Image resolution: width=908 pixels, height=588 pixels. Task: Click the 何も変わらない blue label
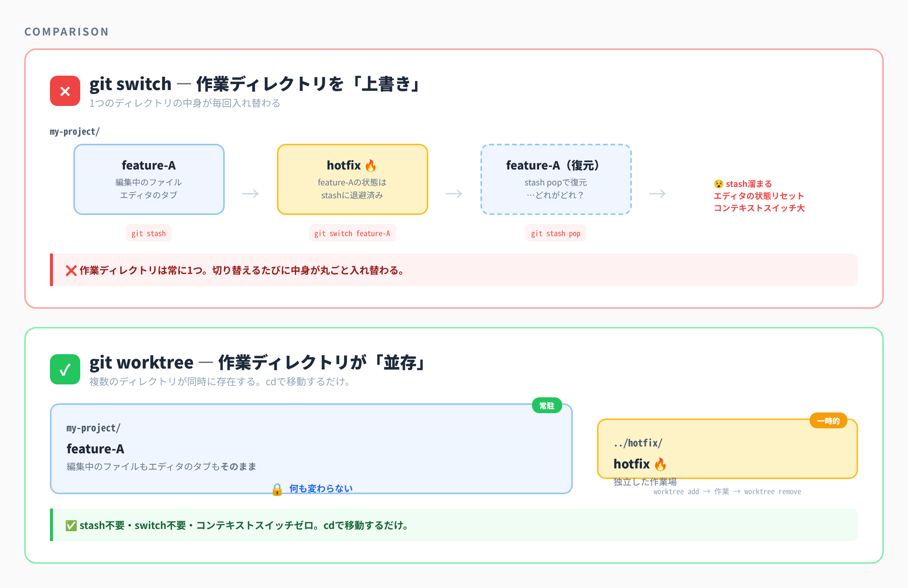tap(321, 488)
